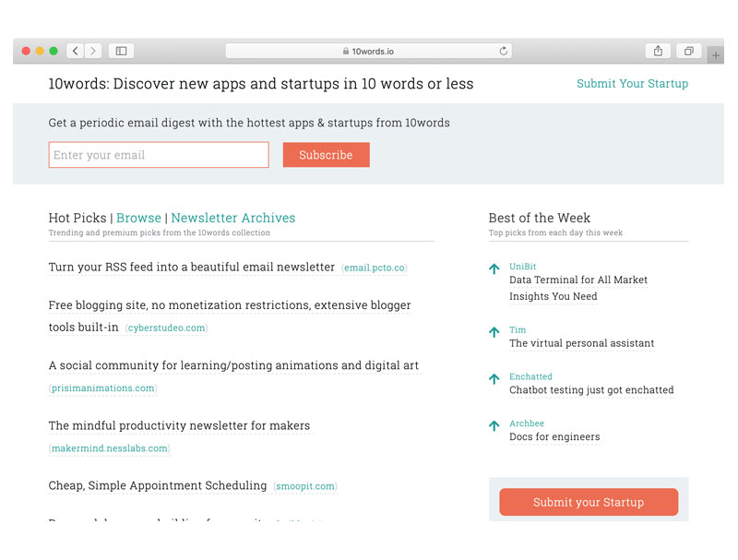Upvote UniBit with the arrow icon
The width and height of the screenshot is (738, 560).
(x=494, y=269)
